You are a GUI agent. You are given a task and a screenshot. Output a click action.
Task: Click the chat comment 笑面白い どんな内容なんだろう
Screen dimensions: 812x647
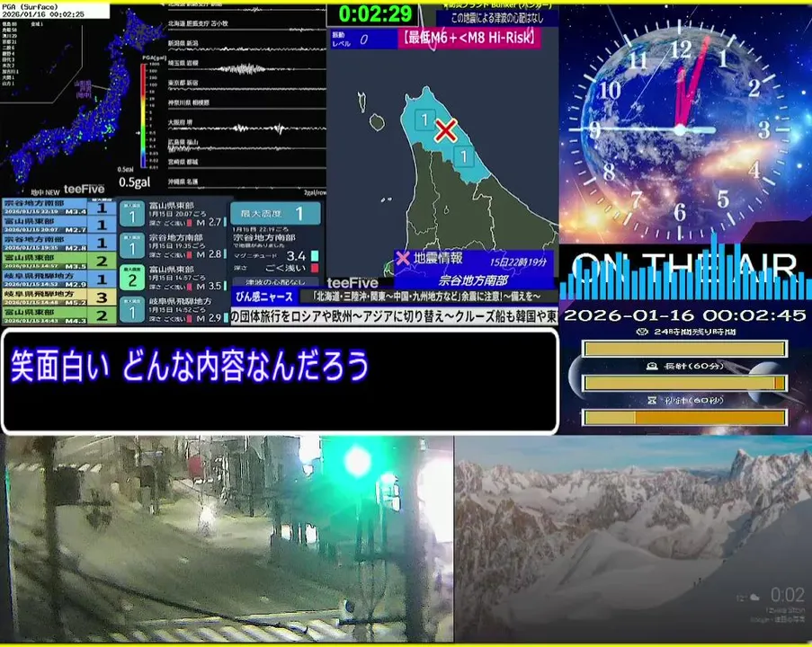pyautogui.click(x=190, y=366)
